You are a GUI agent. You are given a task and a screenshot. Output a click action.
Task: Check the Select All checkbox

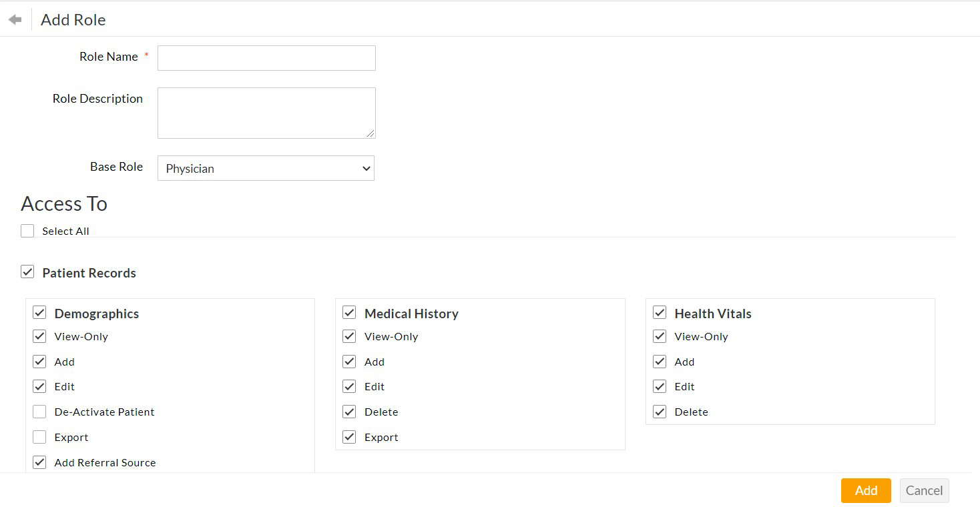tap(27, 231)
